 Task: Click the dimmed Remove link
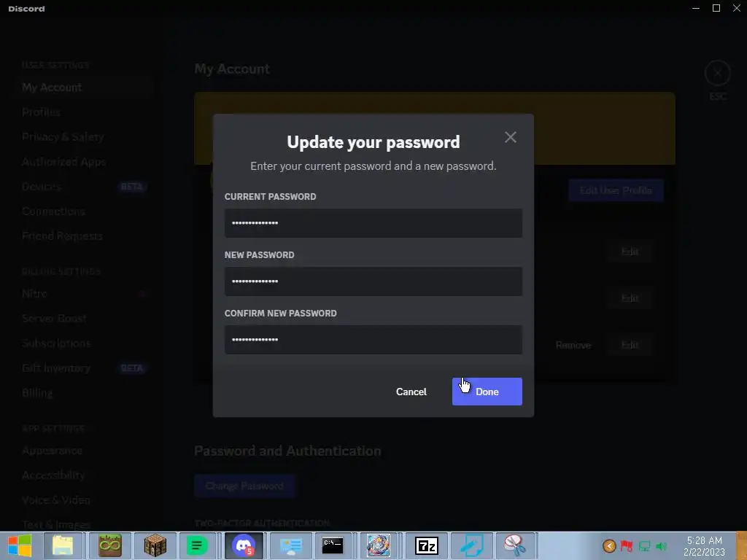point(573,345)
